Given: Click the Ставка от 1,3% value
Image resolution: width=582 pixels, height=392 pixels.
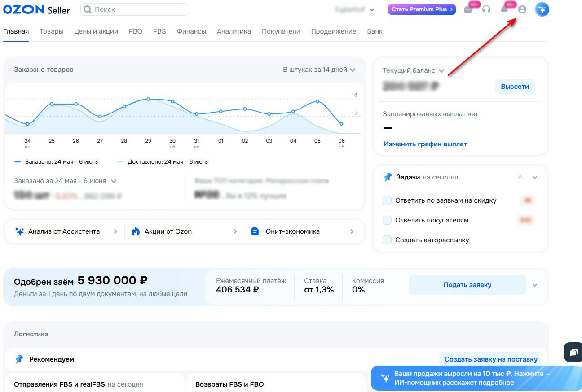Looking at the screenshot, I should [319, 290].
